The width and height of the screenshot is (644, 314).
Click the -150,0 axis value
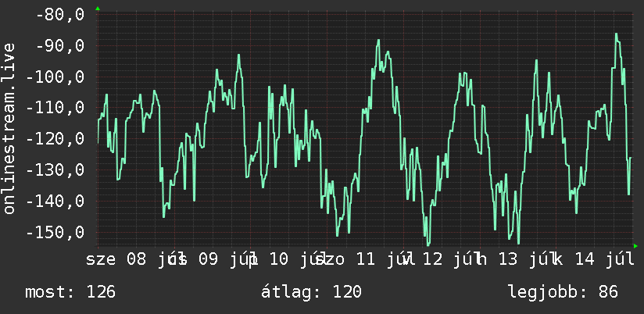(x=55, y=232)
